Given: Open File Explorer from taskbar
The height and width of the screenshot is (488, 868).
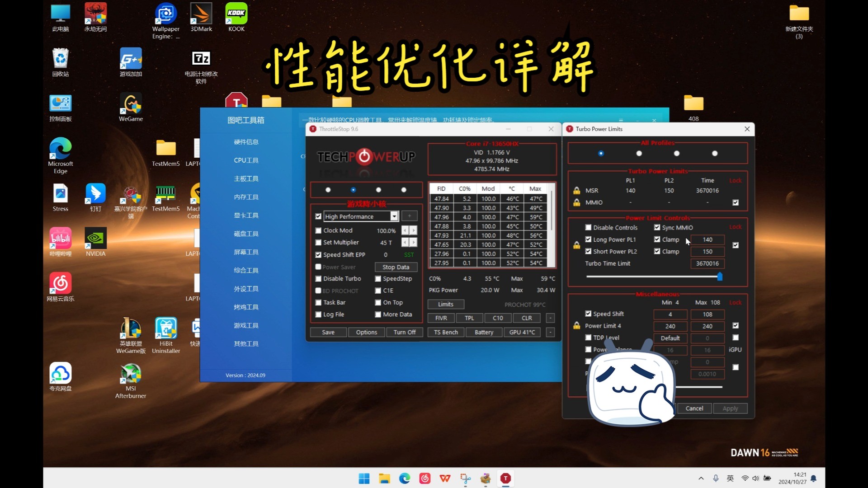Looking at the screenshot, I should (384, 479).
